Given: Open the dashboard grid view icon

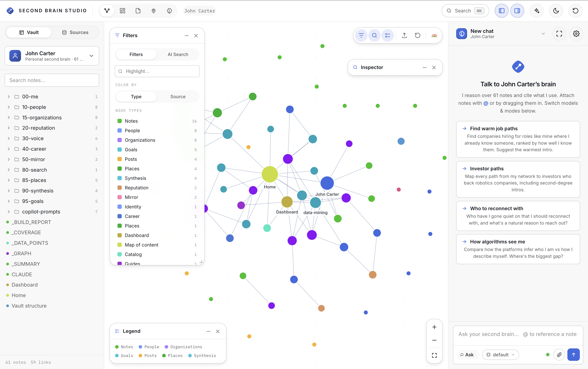Looking at the screenshot, I should pos(122,11).
